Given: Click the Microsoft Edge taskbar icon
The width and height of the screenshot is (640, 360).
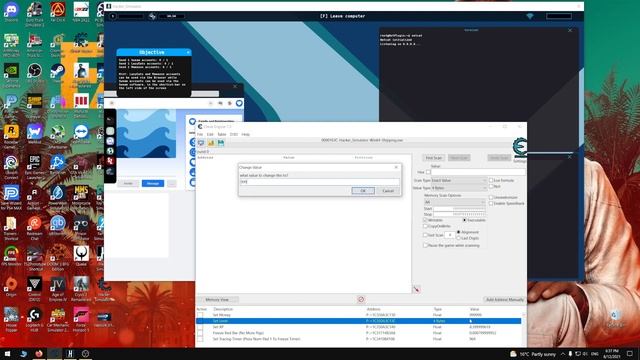Looking at the screenshot, I should click(23, 353).
